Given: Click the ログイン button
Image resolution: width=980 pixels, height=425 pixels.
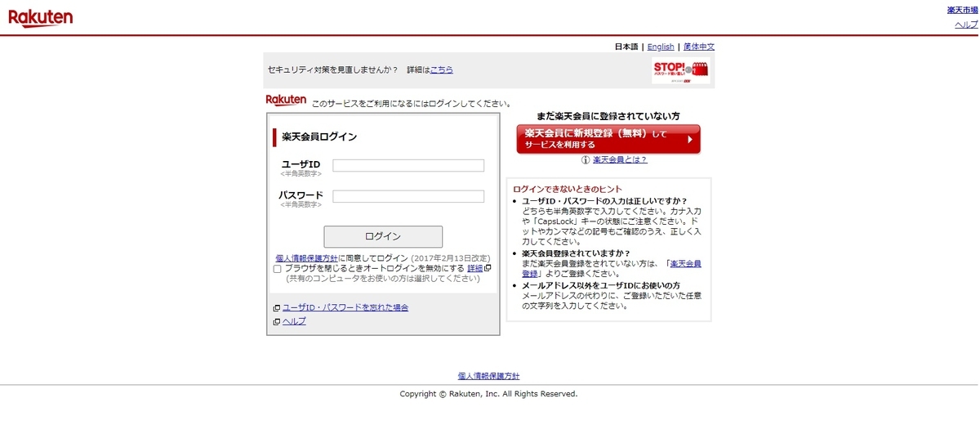Looking at the screenshot, I should (383, 236).
